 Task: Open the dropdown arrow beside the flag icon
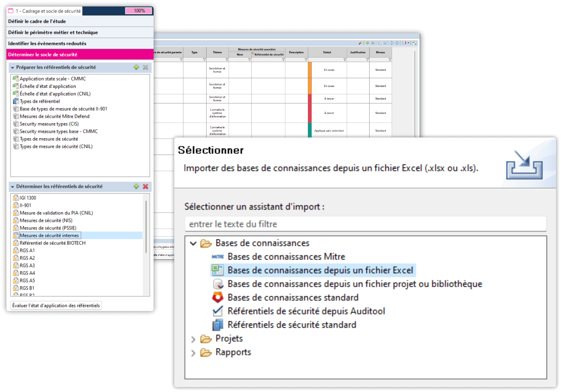pos(408,43)
